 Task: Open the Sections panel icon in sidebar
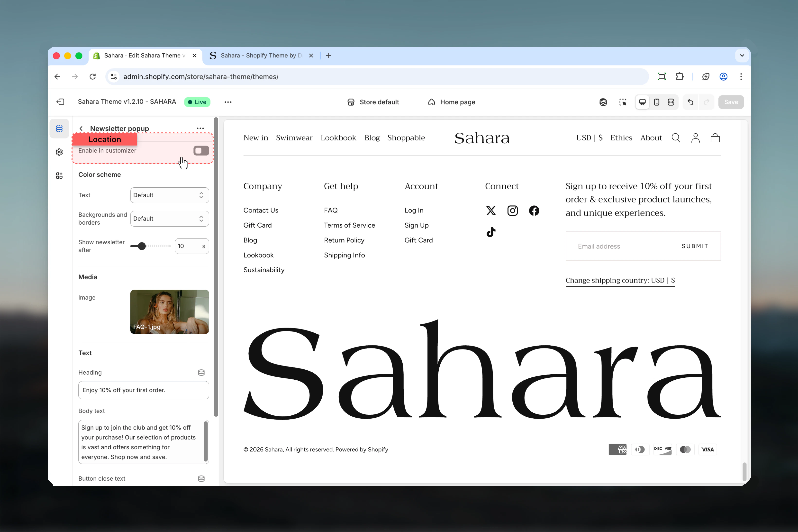(59, 128)
